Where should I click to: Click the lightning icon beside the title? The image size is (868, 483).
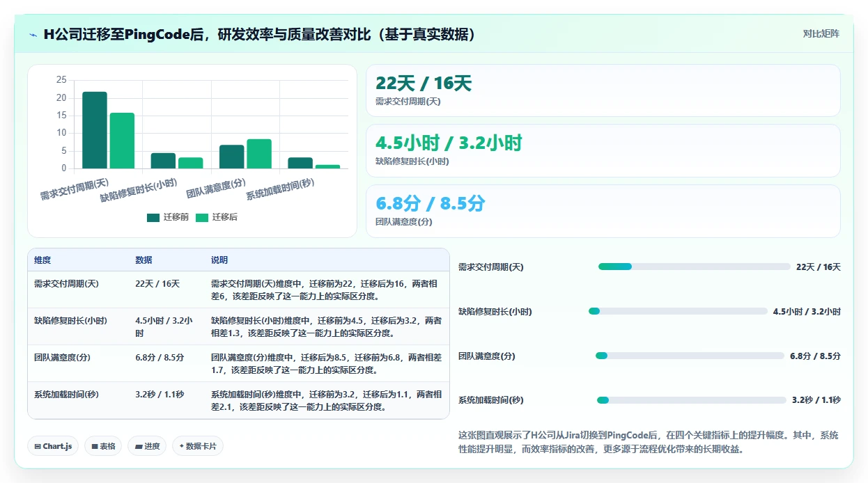tap(33, 34)
